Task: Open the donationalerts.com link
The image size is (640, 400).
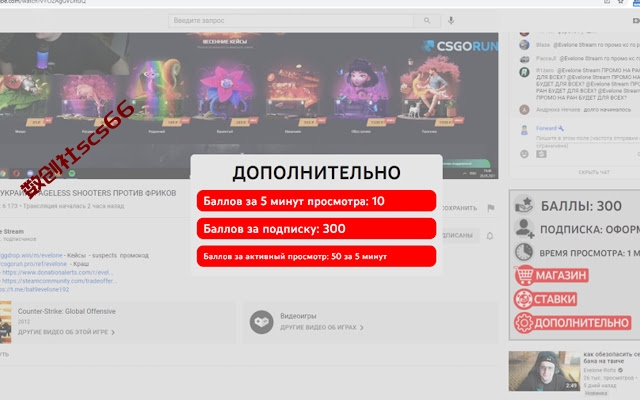Action: [58, 272]
